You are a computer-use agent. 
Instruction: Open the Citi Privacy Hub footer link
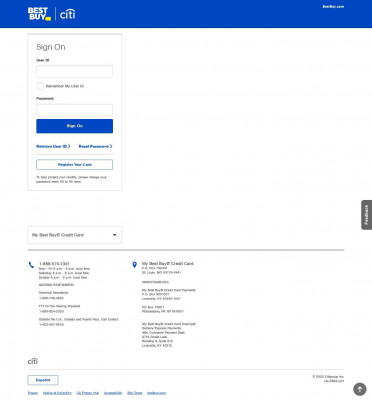(88, 393)
